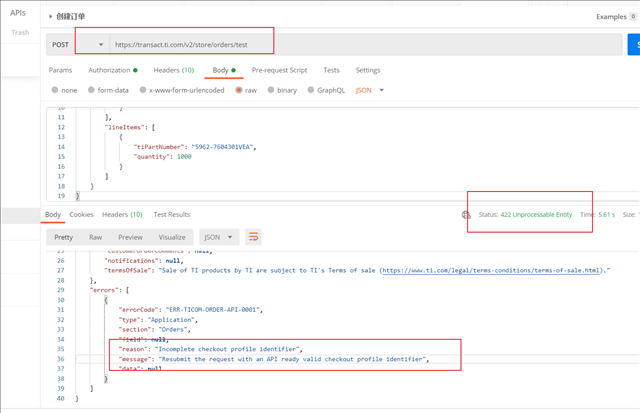Open the response Test Results tab
Image resolution: width=640 pixels, height=413 pixels.
tap(170, 214)
